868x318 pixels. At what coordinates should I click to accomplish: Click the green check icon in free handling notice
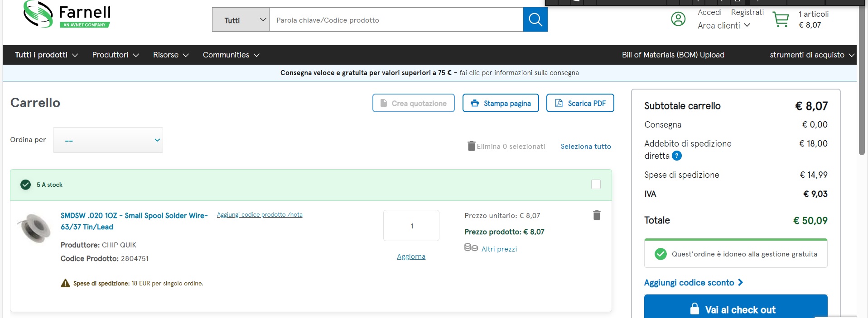[x=661, y=254]
